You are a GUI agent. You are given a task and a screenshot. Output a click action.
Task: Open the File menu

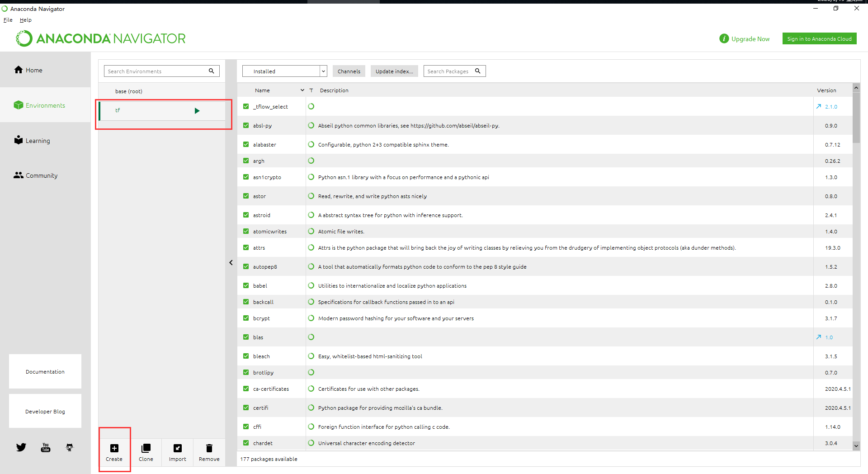(x=8, y=20)
